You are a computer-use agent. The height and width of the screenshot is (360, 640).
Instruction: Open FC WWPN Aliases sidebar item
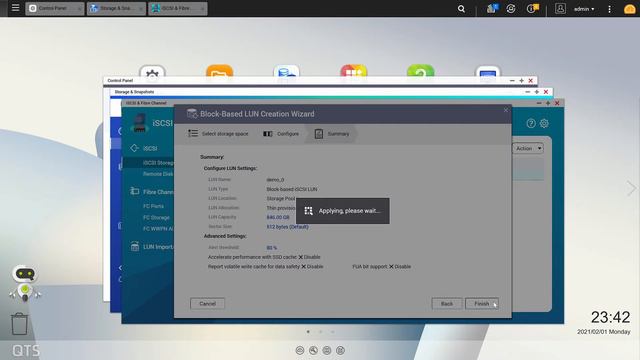click(x=158, y=229)
